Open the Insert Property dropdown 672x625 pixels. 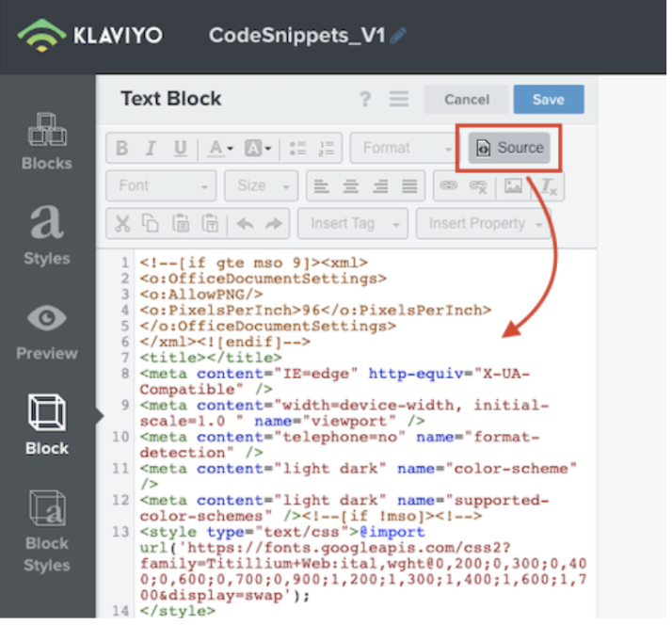[484, 223]
